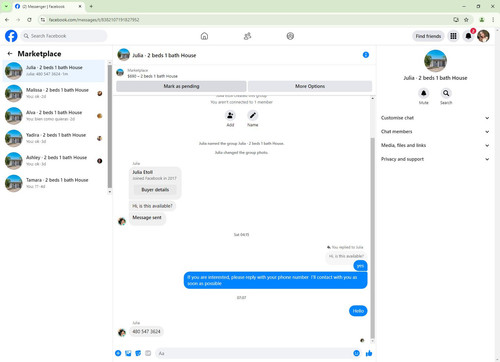Image resolution: width=500 pixels, height=362 pixels.
Task: Reload the page in browser
Action: tap(29, 20)
